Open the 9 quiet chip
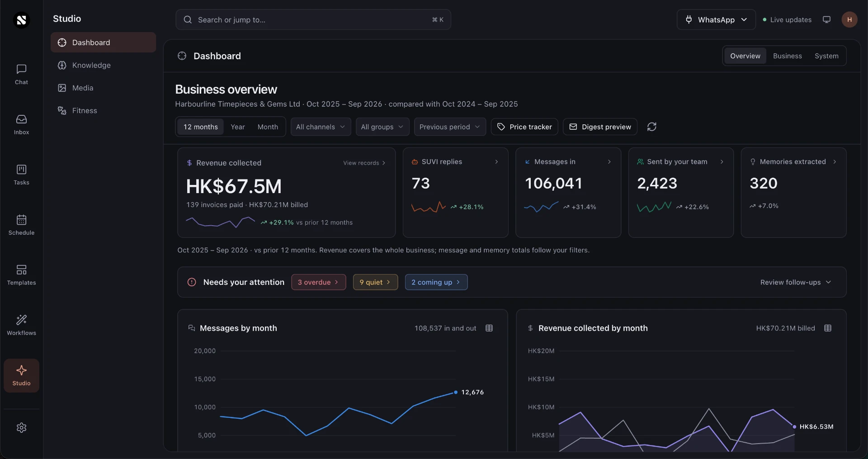Screen dimensions: 868x459 pyautogui.click(x=375, y=282)
